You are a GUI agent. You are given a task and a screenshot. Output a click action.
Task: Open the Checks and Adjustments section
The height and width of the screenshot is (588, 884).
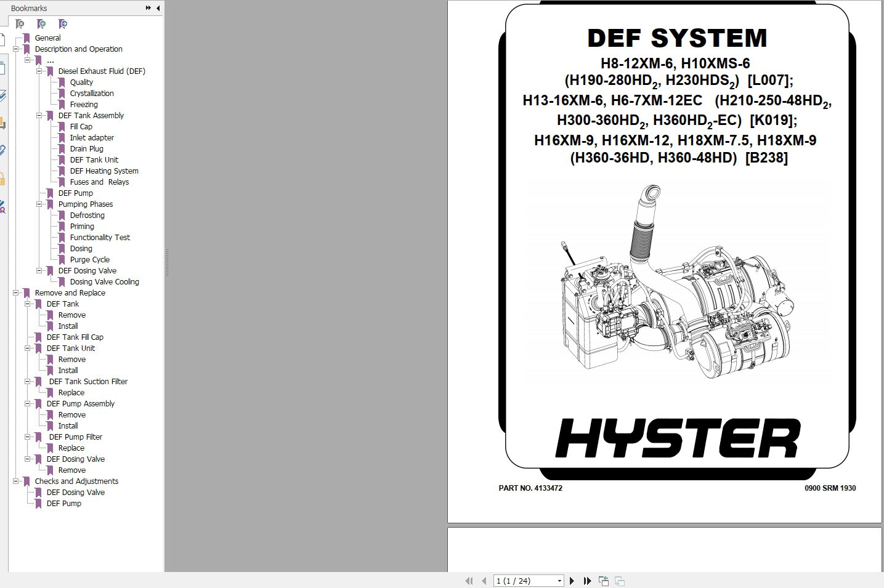click(x=77, y=481)
